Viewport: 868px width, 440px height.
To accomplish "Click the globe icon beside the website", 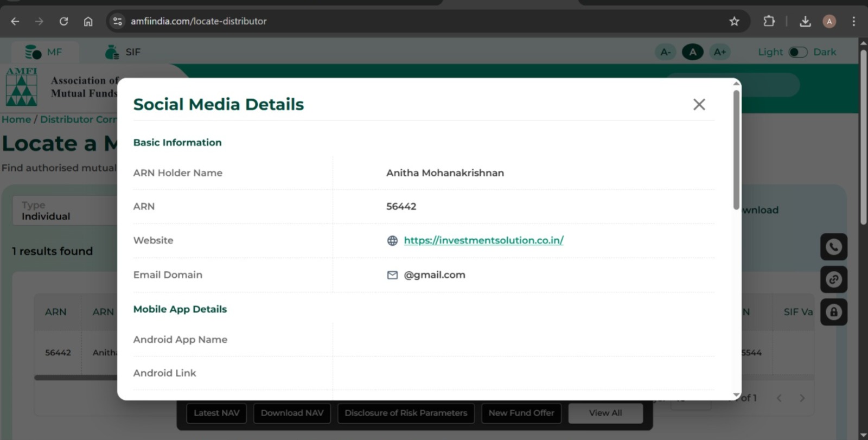I will tap(392, 240).
